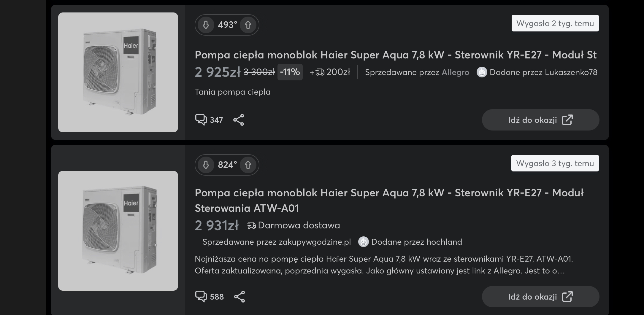Click hochland user avatar
This screenshot has height=315, width=644.
pyautogui.click(x=363, y=242)
